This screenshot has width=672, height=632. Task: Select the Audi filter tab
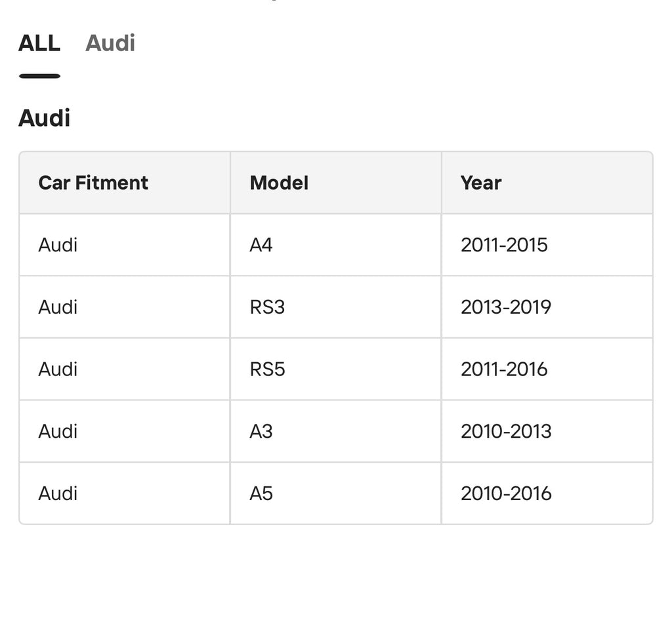point(110,43)
